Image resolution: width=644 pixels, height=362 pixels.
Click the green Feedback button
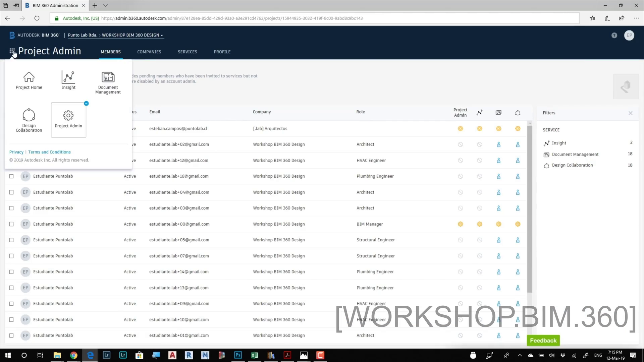click(543, 341)
